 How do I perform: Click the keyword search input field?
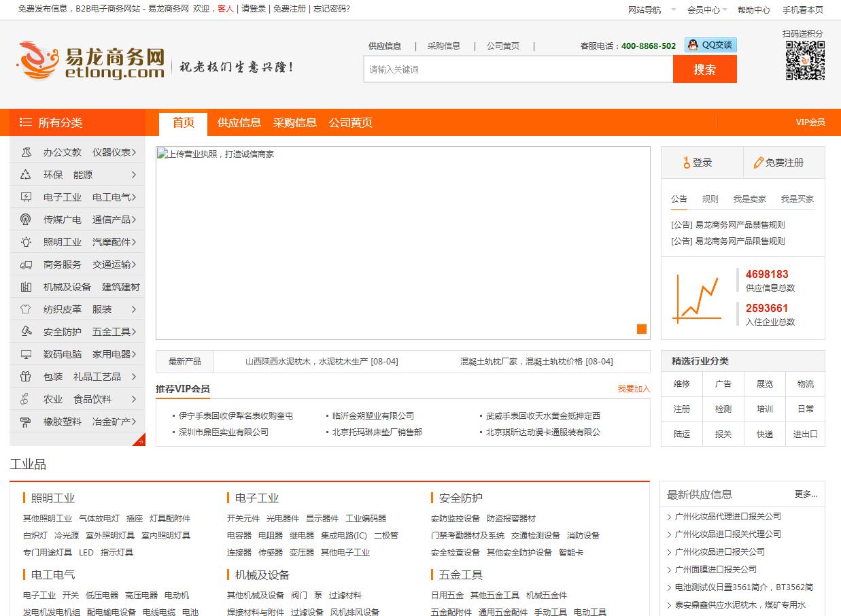point(518,69)
